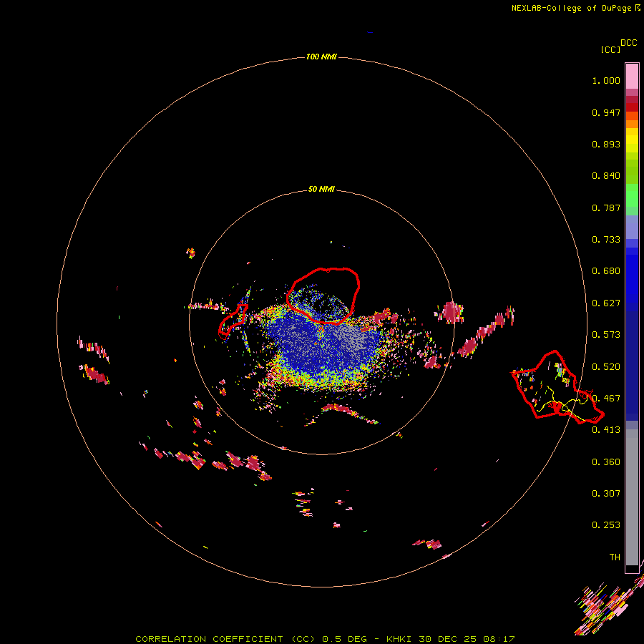Viewport: 644px width, 644px height.
Task: Select the 50 NMI range ring label
Action: 321,189
